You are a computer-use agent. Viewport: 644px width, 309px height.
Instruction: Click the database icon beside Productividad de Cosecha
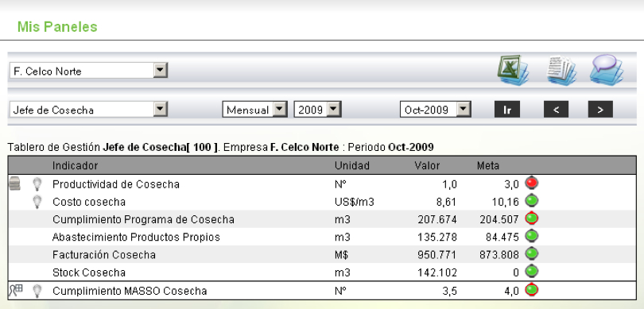point(15,183)
